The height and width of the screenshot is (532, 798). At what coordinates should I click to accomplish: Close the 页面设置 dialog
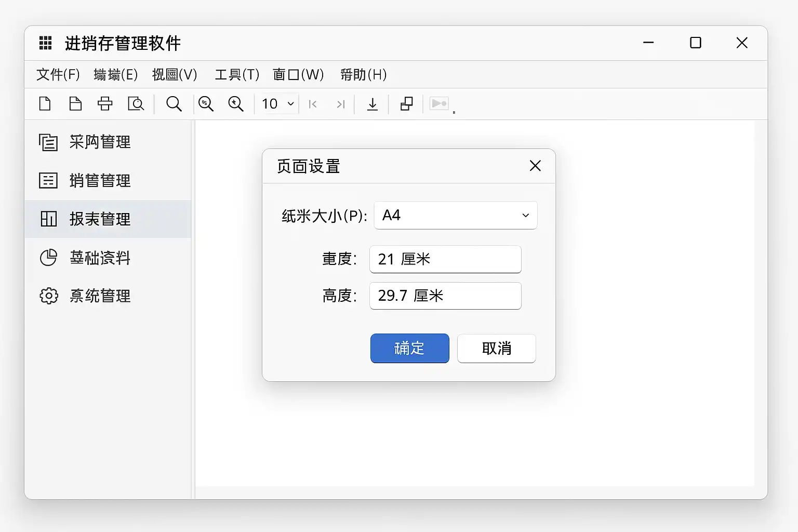pyautogui.click(x=535, y=166)
